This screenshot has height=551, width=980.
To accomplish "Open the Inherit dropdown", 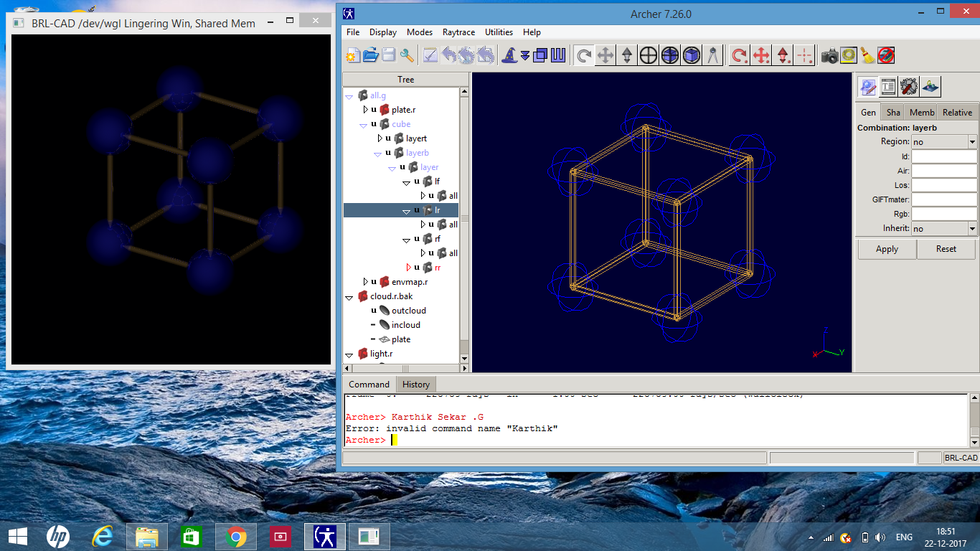I will [x=972, y=228].
